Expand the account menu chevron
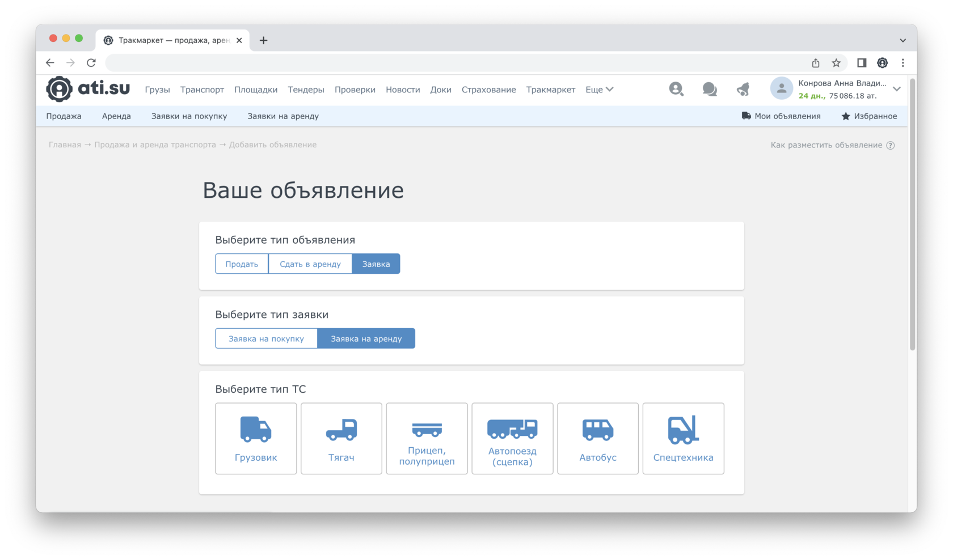Screen dimensions: 953x560 tap(897, 89)
